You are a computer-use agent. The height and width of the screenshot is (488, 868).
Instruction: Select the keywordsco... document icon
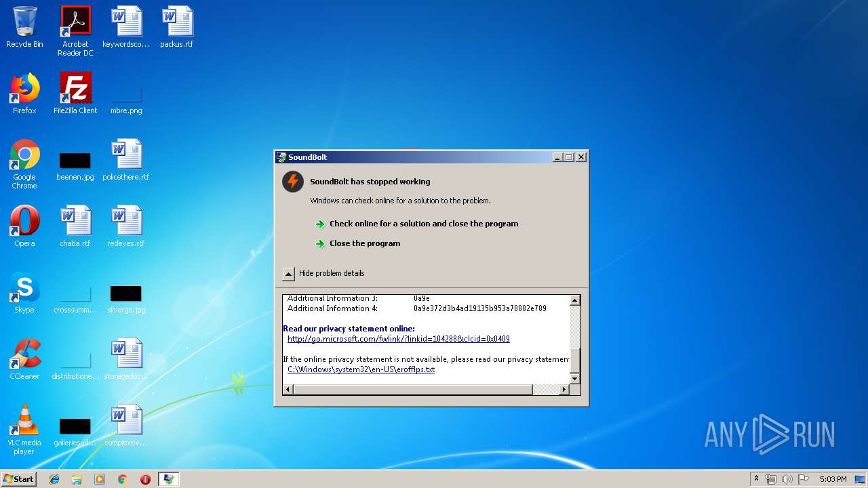pos(126,27)
